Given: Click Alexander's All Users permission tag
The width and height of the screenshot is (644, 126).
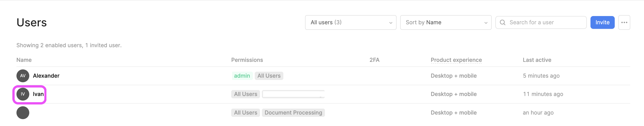Looking at the screenshot, I should 269,76.
